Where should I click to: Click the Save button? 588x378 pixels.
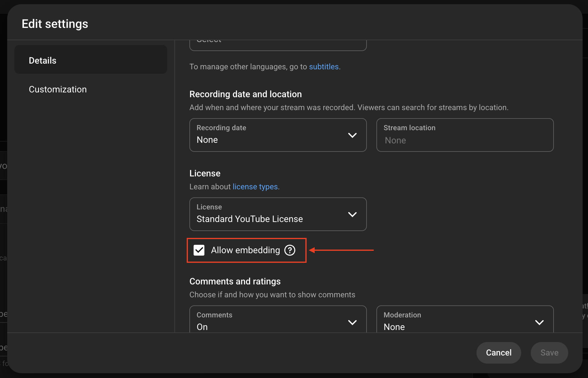coord(549,352)
